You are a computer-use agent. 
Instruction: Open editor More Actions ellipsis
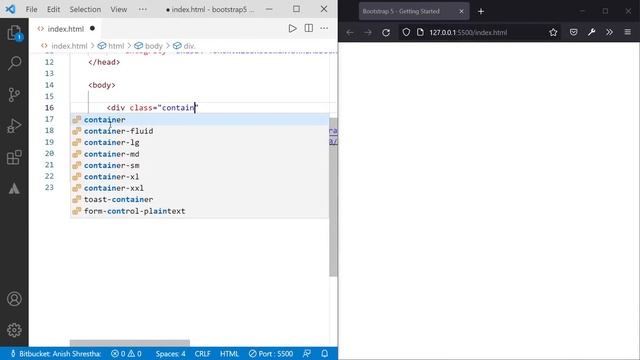[324, 28]
